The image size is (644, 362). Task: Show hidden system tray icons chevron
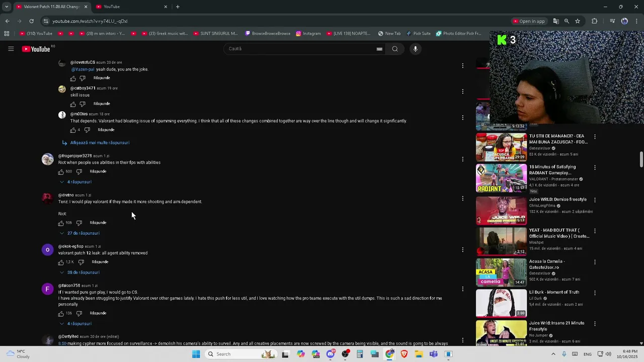pyautogui.click(x=553, y=354)
